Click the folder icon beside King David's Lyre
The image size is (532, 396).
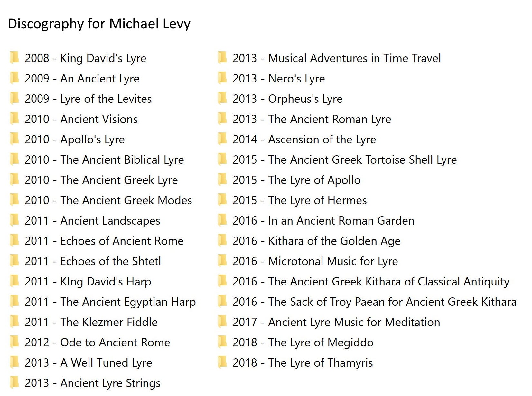click(14, 58)
